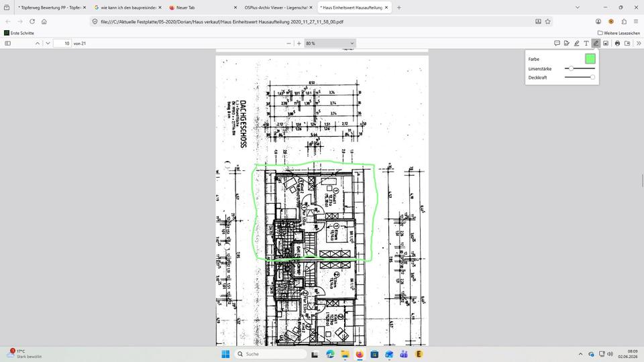Click the site information shield icon
The height and width of the screenshot is (362, 644).
(95, 21)
